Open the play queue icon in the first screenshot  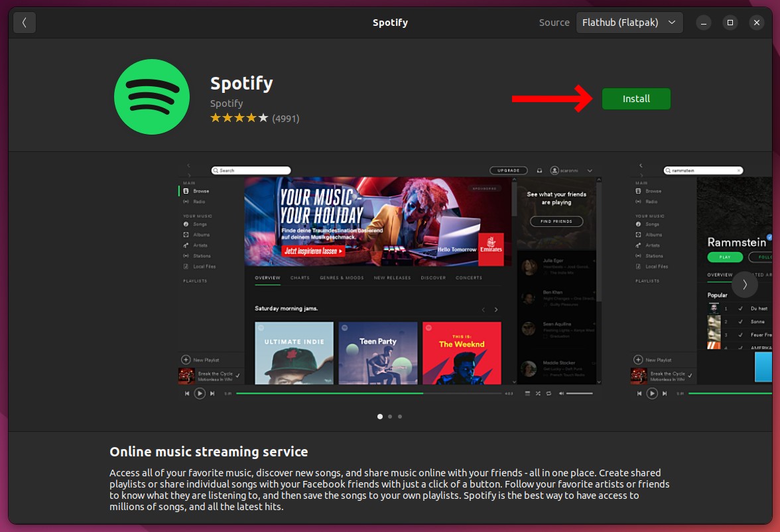(x=527, y=393)
